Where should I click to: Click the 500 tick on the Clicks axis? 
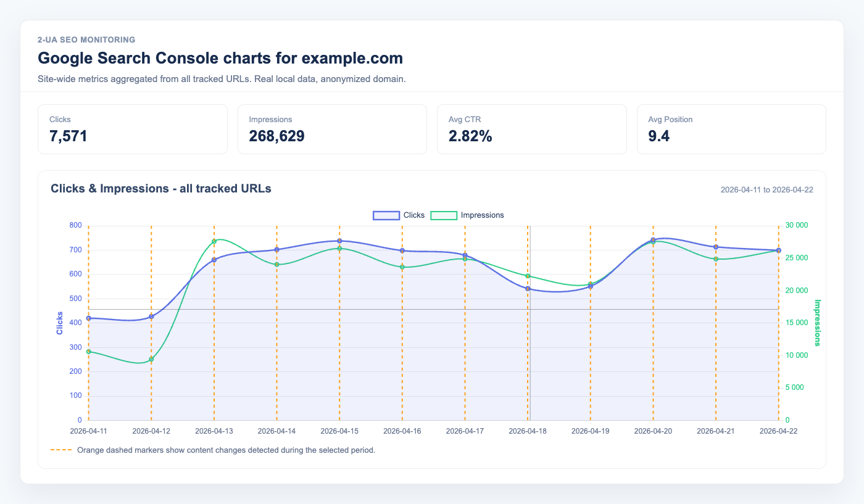click(x=75, y=299)
